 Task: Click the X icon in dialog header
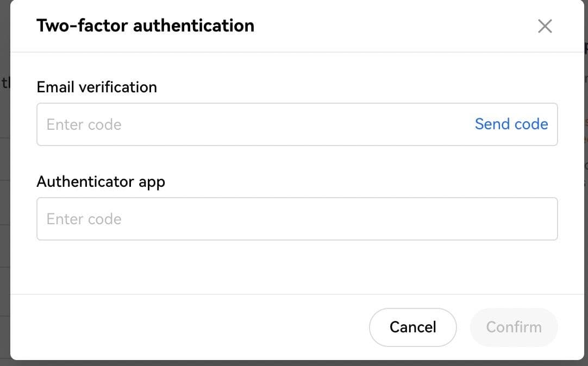pyautogui.click(x=545, y=26)
